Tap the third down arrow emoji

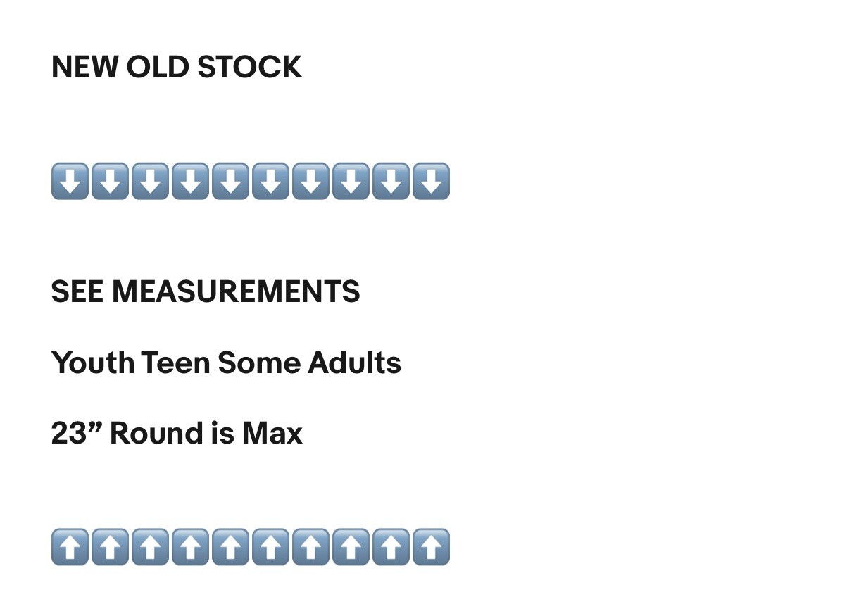point(150,181)
